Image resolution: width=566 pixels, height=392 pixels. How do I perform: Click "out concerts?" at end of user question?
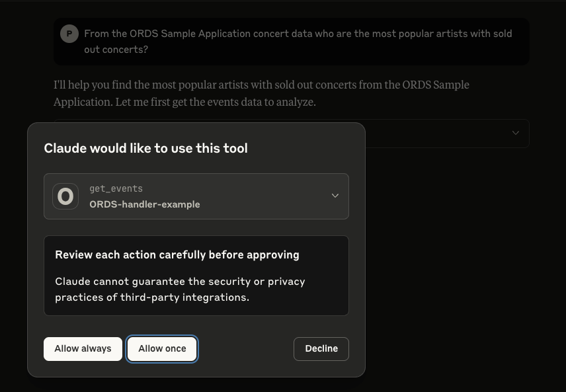click(116, 50)
